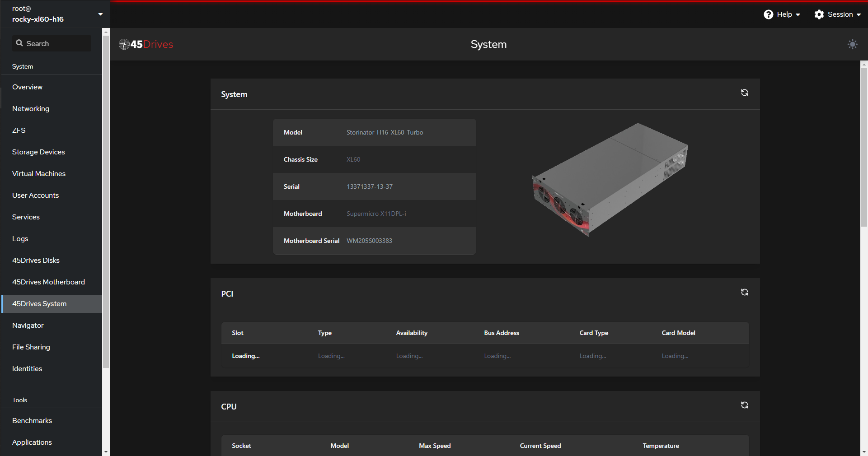The width and height of the screenshot is (868, 456).
Task: Click sidebar scrollbar down arrow
Action: tap(106, 451)
